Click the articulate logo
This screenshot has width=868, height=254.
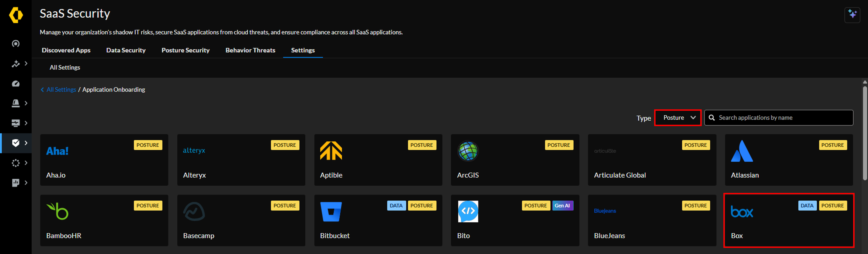click(x=605, y=151)
